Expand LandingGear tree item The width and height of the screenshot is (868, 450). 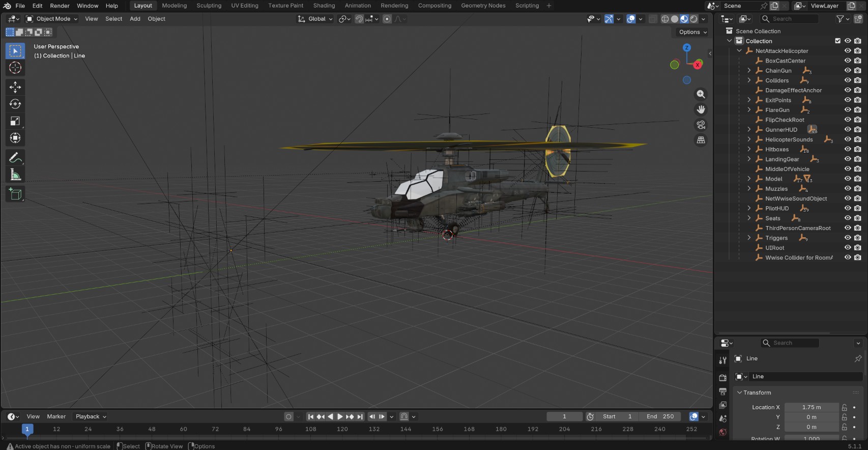tap(749, 159)
